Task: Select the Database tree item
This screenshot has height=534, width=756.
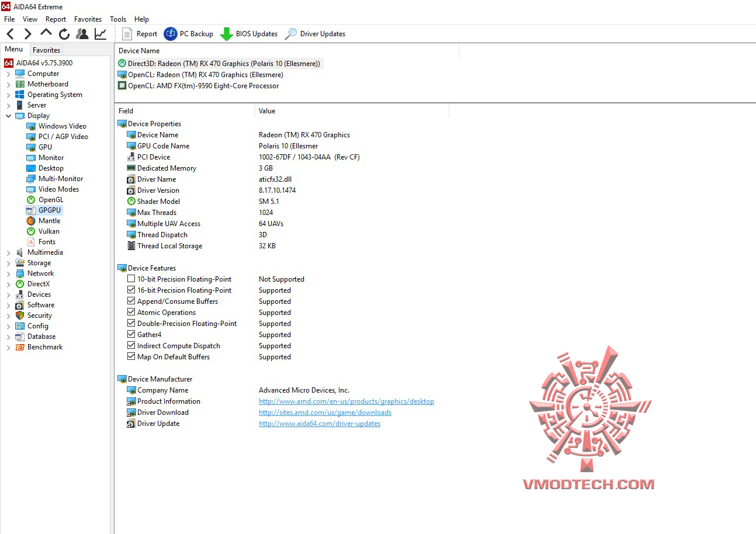Action: click(x=36, y=337)
